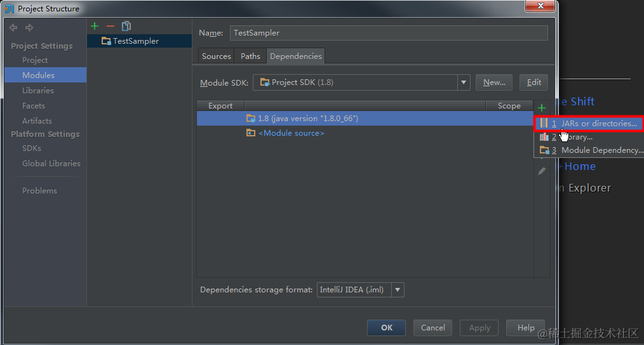The width and height of the screenshot is (644, 345).
Task: Copy the selected module icon
Action: point(126,26)
